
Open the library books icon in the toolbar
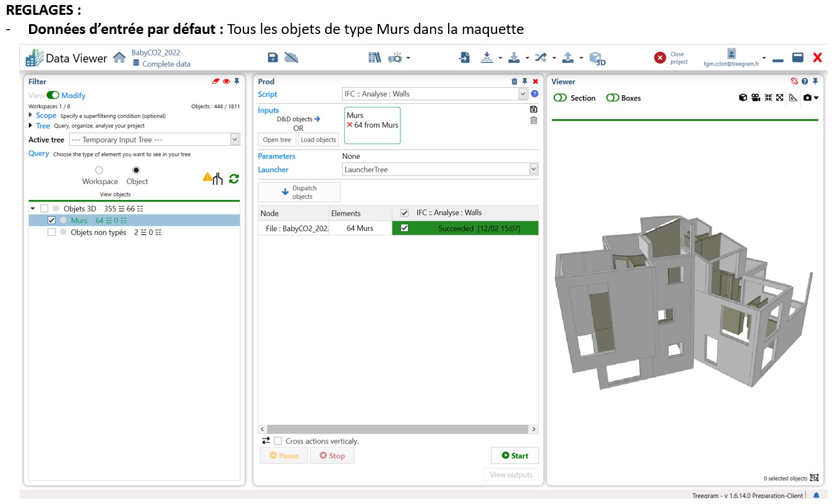(375, 57)
